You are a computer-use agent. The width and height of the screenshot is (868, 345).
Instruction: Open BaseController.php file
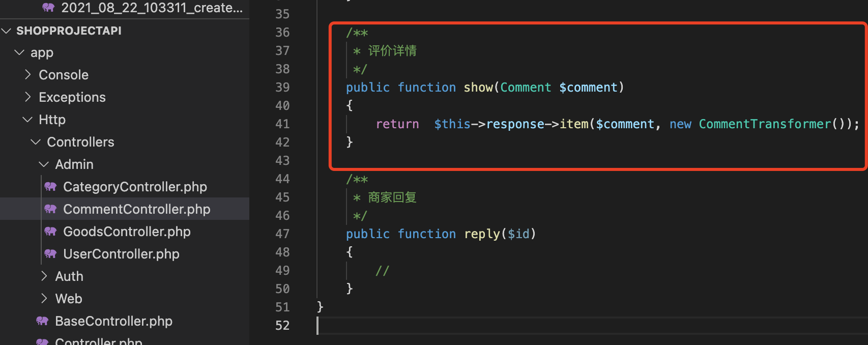pyautogui.click(x=113, y=321)
